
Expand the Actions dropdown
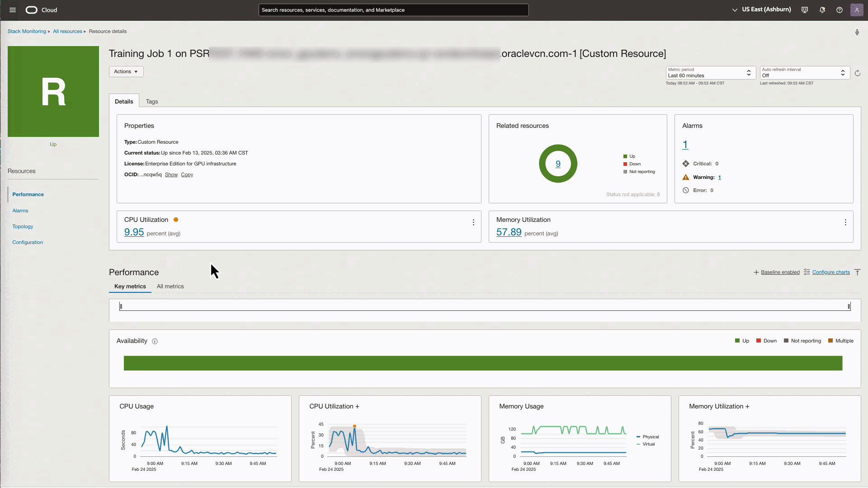coord(126,71)
